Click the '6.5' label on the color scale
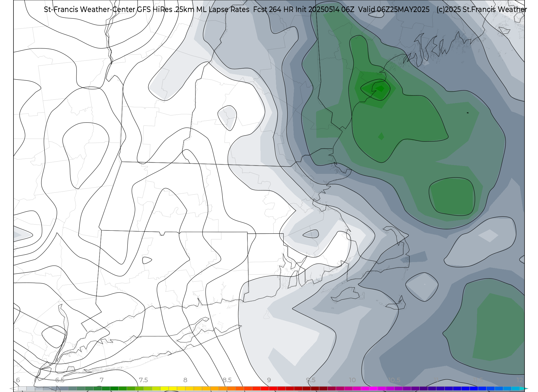538x392 pixels. (60, 380)
